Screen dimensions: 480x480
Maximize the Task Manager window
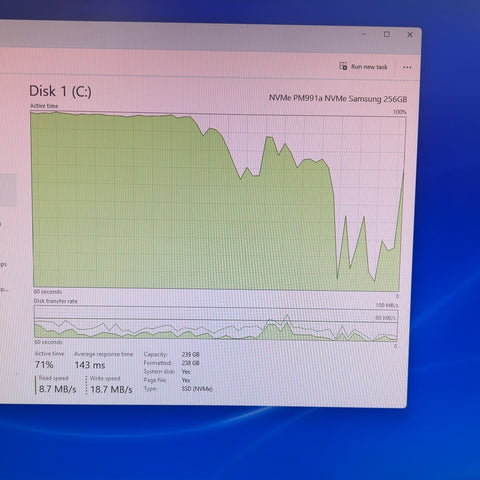(x=387, y=34)
